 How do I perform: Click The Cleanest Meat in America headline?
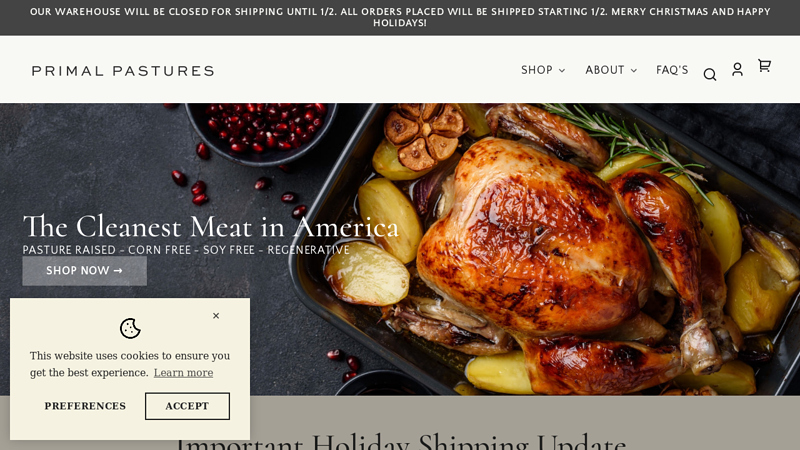point(210,227)
